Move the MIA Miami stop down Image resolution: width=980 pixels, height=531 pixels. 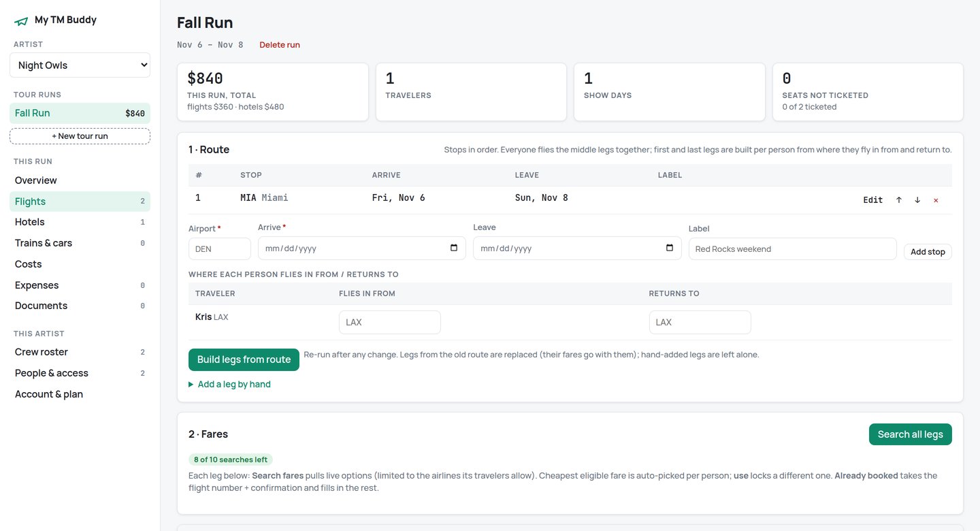tap(917, 200)
